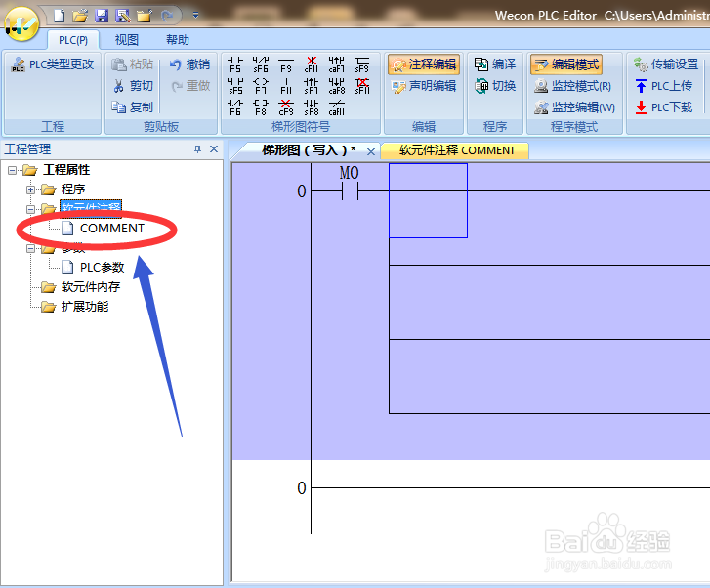Click the Save disk icon in quick toolbar
This screenshot has width=710, height=588.
click(102, 16)
